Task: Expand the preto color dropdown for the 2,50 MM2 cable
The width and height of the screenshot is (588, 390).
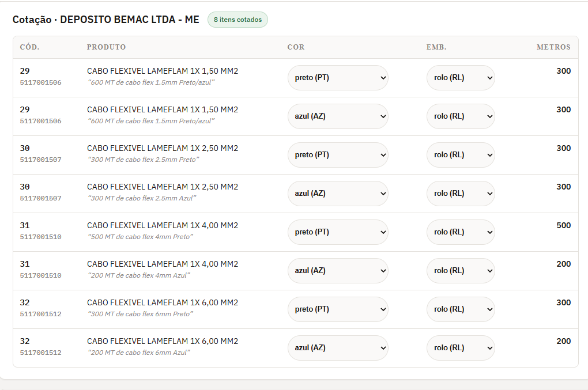Action: tap(338, 155)
